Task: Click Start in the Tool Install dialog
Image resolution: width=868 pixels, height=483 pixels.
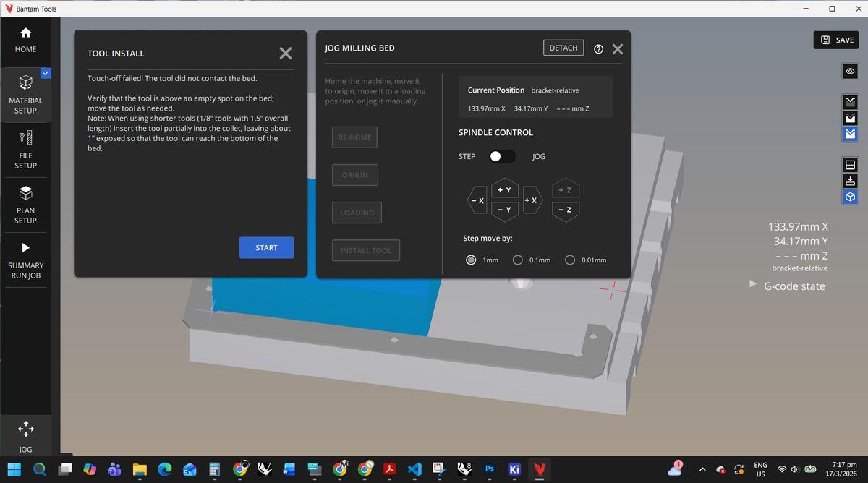Action: coord(266,247)
